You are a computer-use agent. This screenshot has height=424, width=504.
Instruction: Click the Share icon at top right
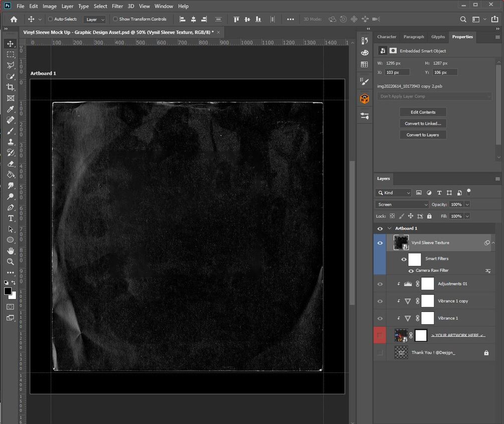click(x=494, y=19)
